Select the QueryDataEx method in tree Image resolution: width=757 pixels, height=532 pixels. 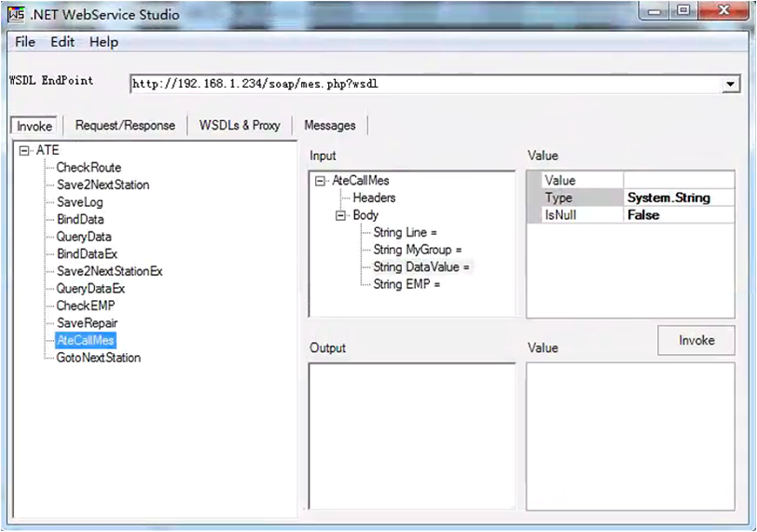coord(90,289)
